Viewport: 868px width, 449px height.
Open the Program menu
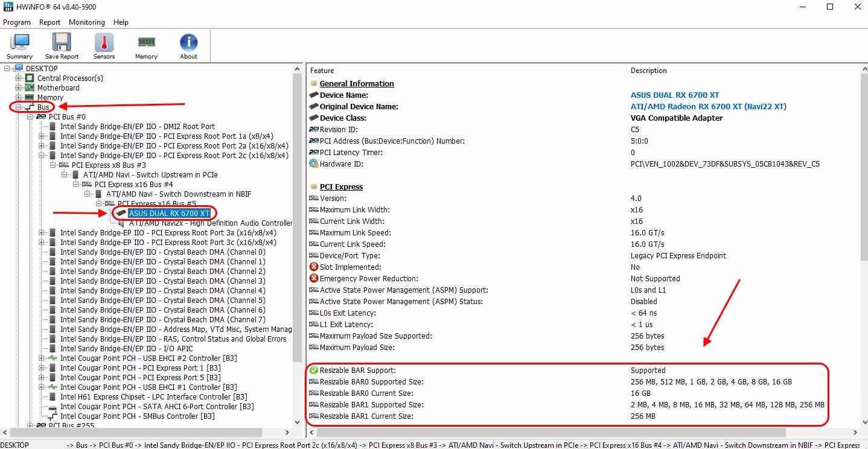17,22
